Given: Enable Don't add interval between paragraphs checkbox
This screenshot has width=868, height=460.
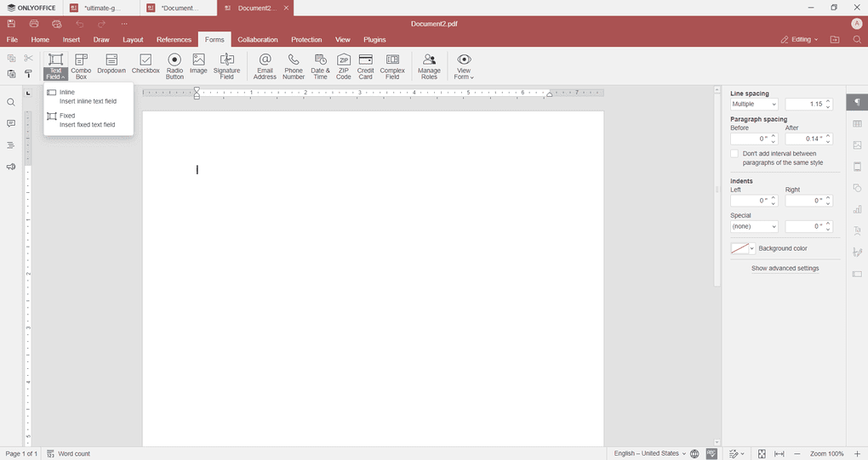Looking at the screenshot, I should (734, 154).
